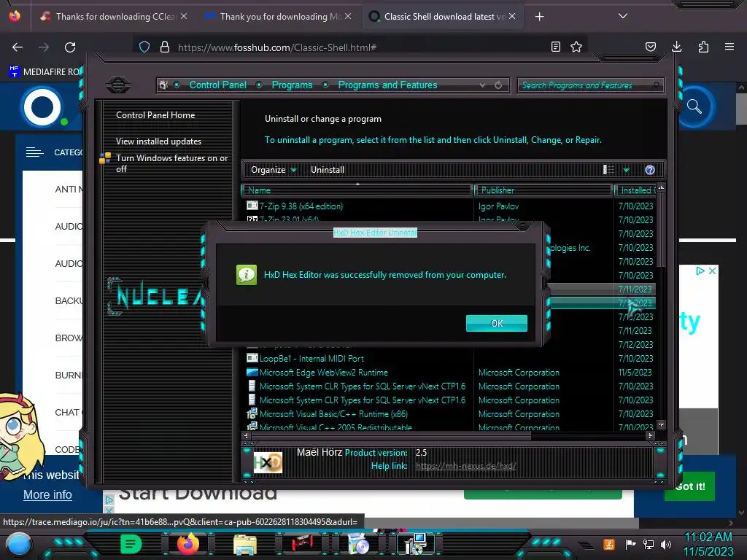
Task: Click the 7-Zip 9.38 program icon
Action: pyautogui.click(x=252, y=206)
